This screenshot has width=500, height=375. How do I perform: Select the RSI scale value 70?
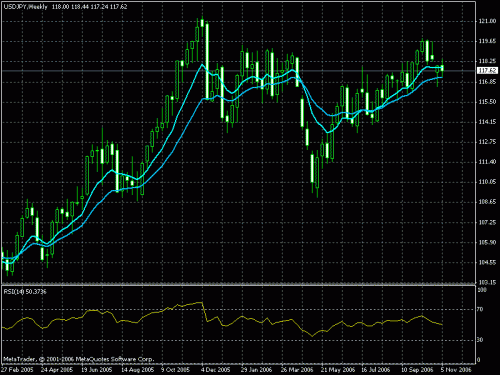[480, 310]
